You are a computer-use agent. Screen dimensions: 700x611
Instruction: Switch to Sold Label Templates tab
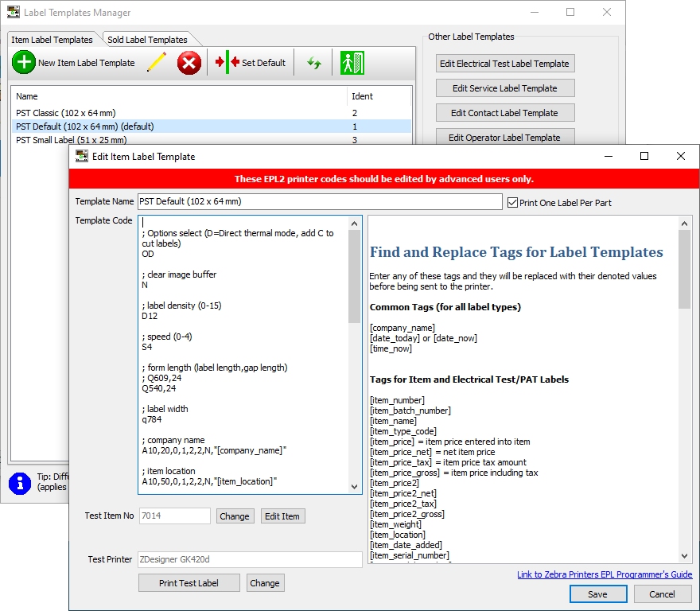148,40
